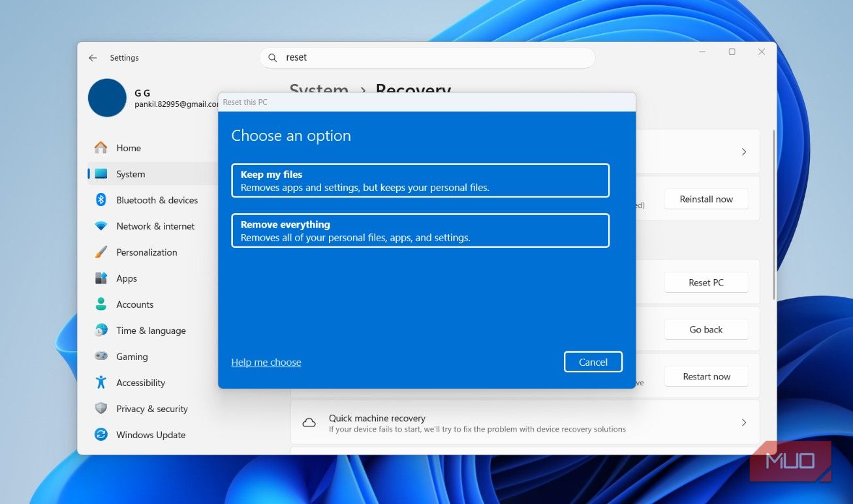The width and height of the screenshot is (853, 504).
Task: Open Privacy & security settings
Action: (x=153, y=409)
